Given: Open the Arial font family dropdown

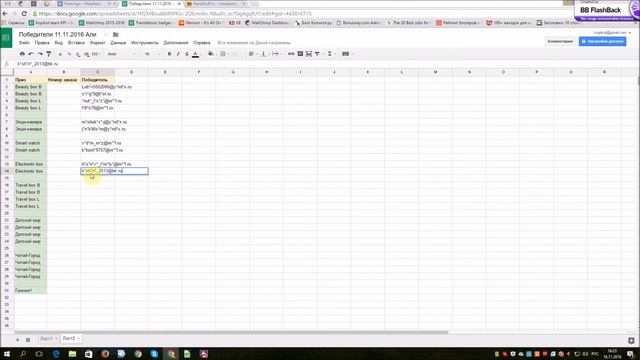Looking at the screenshot, I should [121, 54].
